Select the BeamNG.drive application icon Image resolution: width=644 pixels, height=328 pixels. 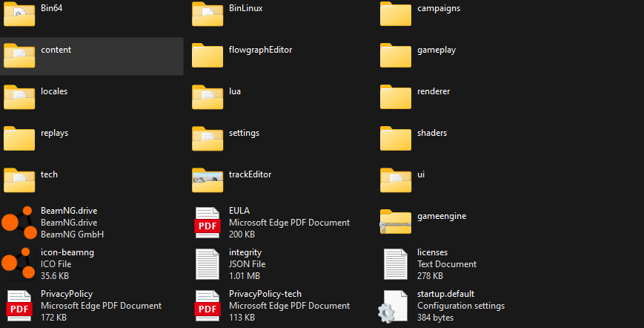[19, 223]
